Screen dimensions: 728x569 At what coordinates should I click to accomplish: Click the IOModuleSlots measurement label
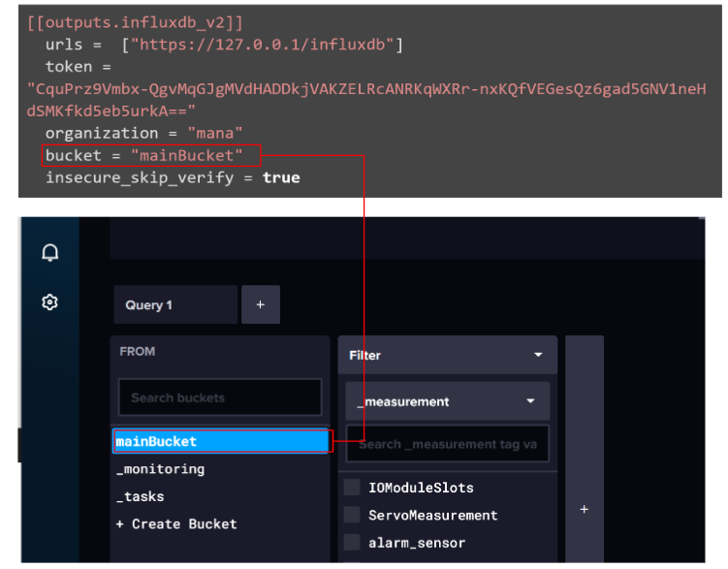click(421, 488)
